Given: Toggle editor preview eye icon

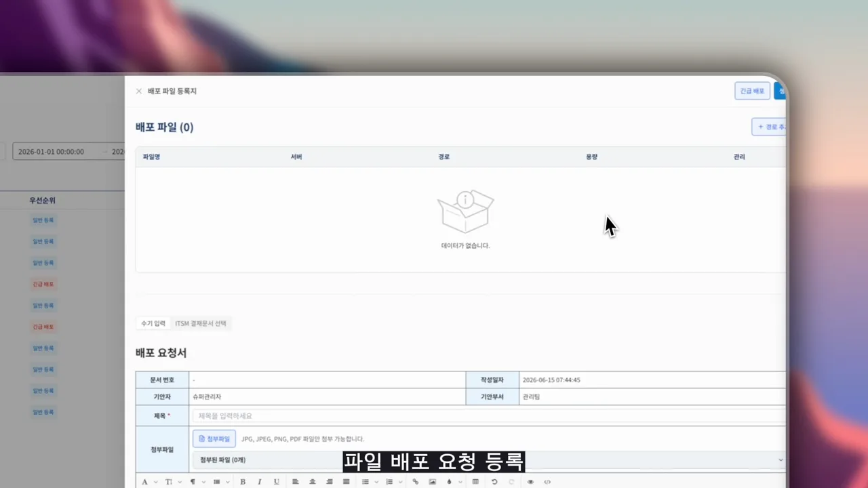Looking at the screenshot, I should coord(530,482).
